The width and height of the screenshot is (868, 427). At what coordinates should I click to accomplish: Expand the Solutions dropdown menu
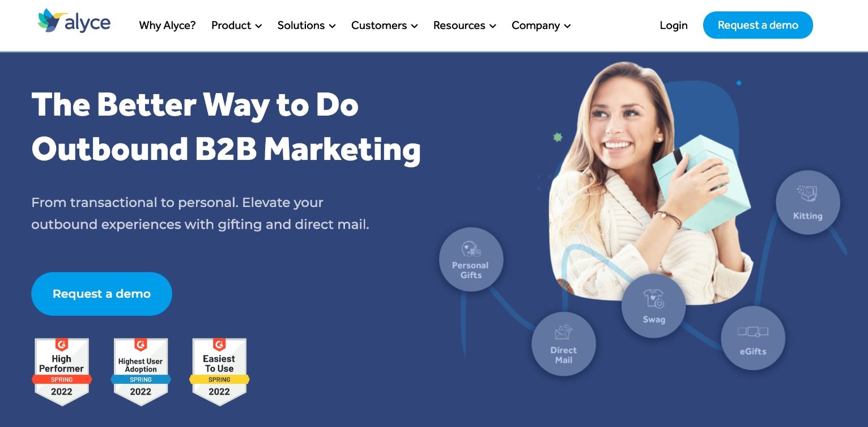(x=307, y=26)
